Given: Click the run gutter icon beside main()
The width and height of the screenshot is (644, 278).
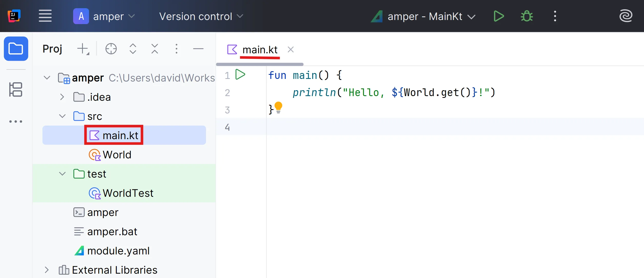Looking at the screenshot, I should click(240, 75).
